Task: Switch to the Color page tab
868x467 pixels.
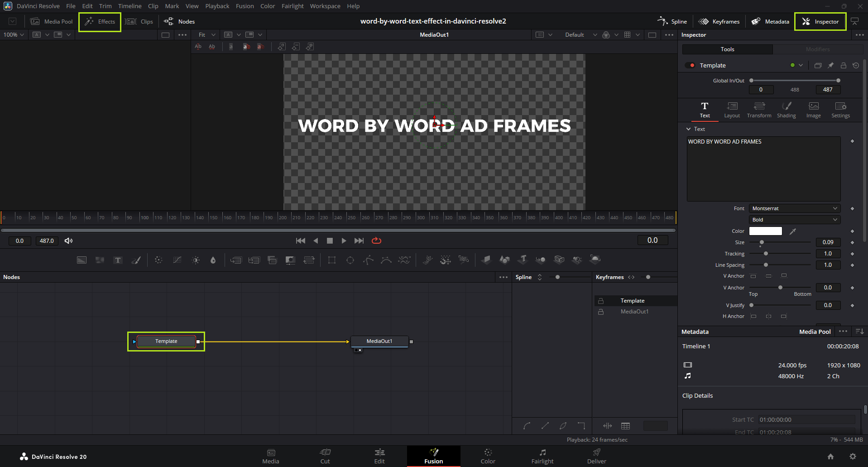Action: 488,456
